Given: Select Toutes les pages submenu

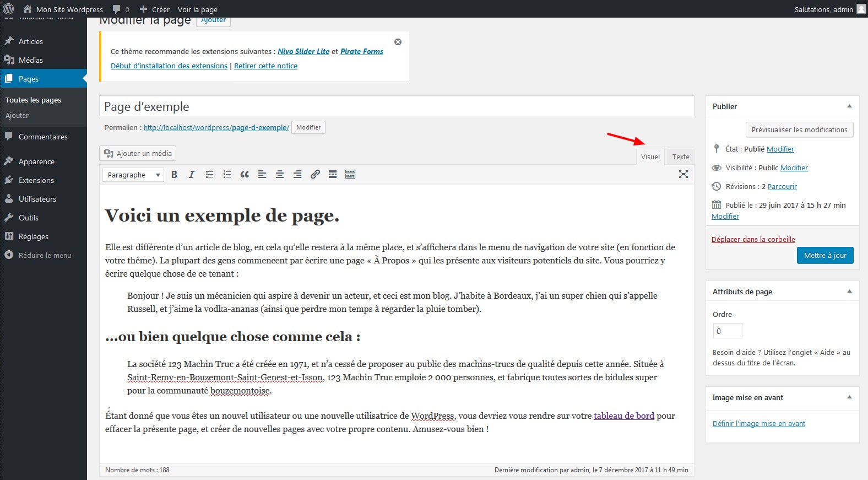Looking at the screenshot, I should click(x=33, y=100).
